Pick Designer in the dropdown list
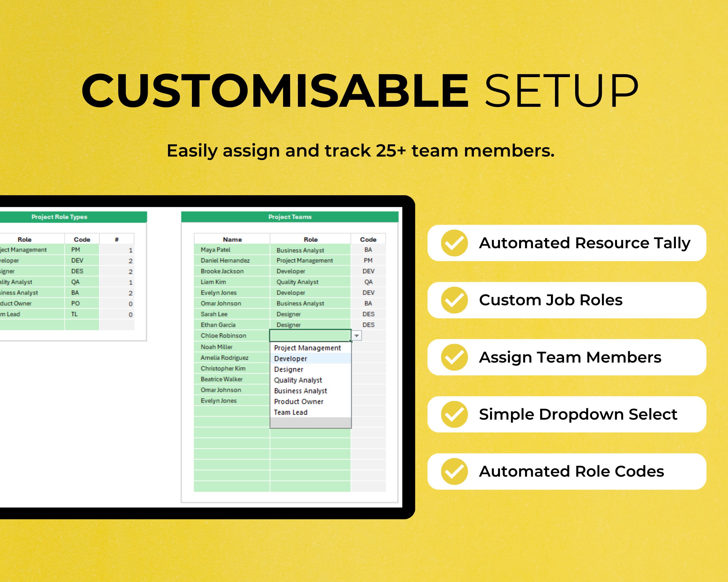Viewport: 728px width, 582px height. click(x=310, y=370)
